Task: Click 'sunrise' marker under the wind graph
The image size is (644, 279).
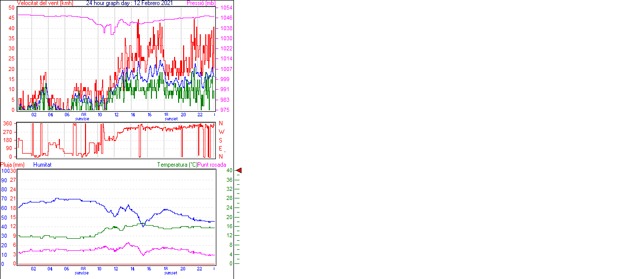Action: (82, 119)
